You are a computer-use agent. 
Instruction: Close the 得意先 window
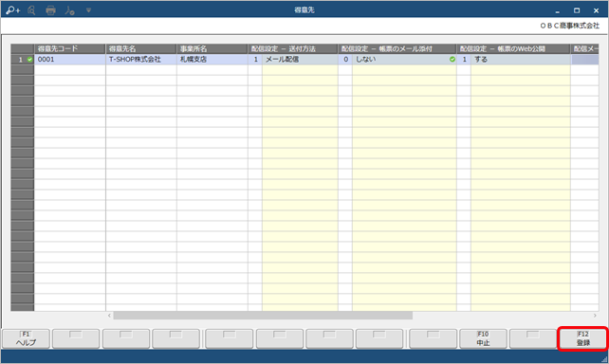596,10
